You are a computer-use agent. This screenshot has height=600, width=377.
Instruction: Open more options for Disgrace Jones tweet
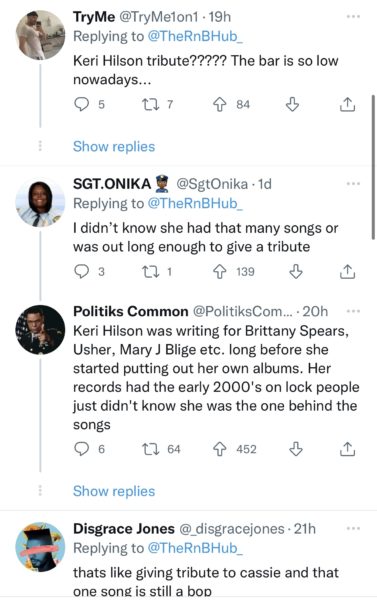(353, 528)
